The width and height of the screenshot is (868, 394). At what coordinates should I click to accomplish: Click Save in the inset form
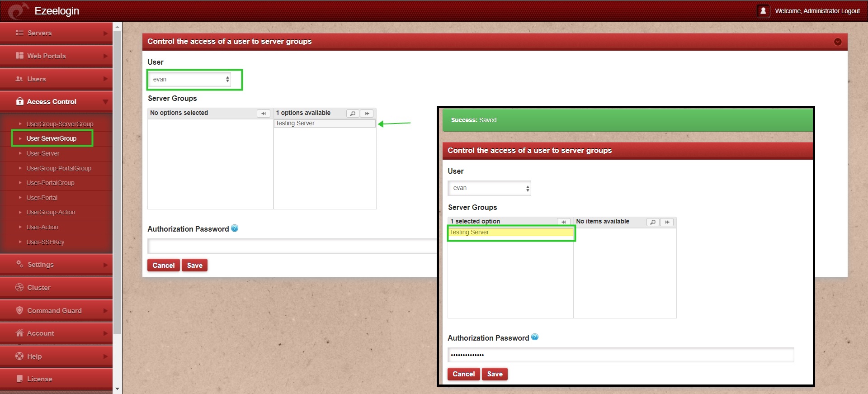495,374
